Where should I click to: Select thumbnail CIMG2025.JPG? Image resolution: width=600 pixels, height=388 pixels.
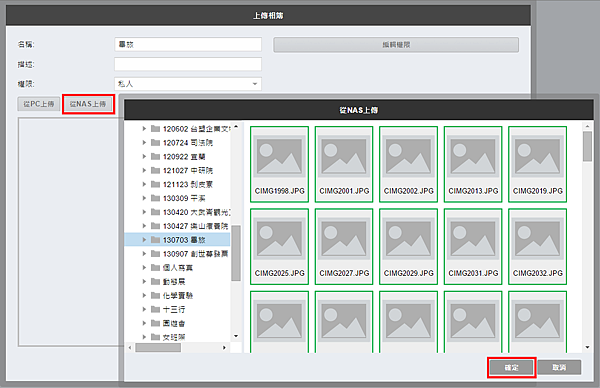279,246
